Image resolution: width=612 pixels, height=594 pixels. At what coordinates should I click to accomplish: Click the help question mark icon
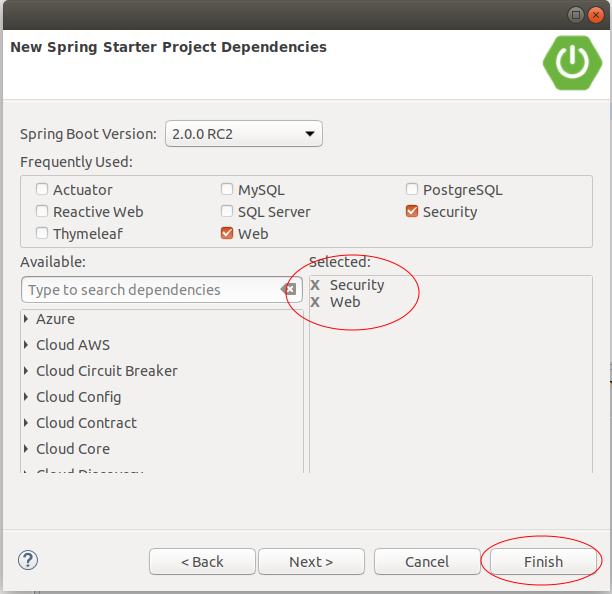[x=28, y=561]
